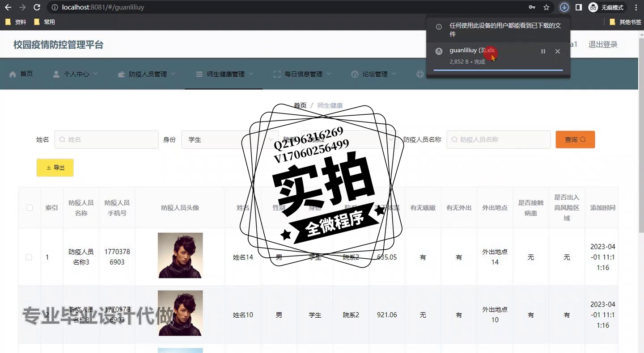The width and height of the screenshot is (644, 353).
Task: Expand the 个人中心 menu
Action: 75,74
